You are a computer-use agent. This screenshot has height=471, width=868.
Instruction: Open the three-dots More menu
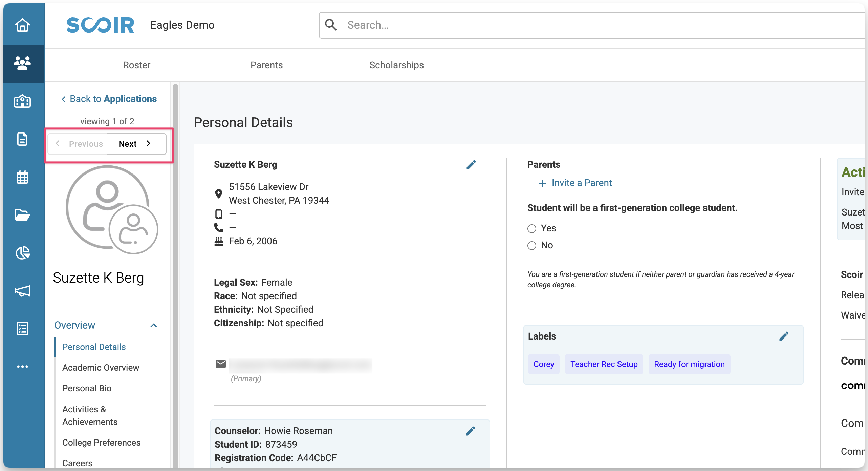(x=22, y=367)
